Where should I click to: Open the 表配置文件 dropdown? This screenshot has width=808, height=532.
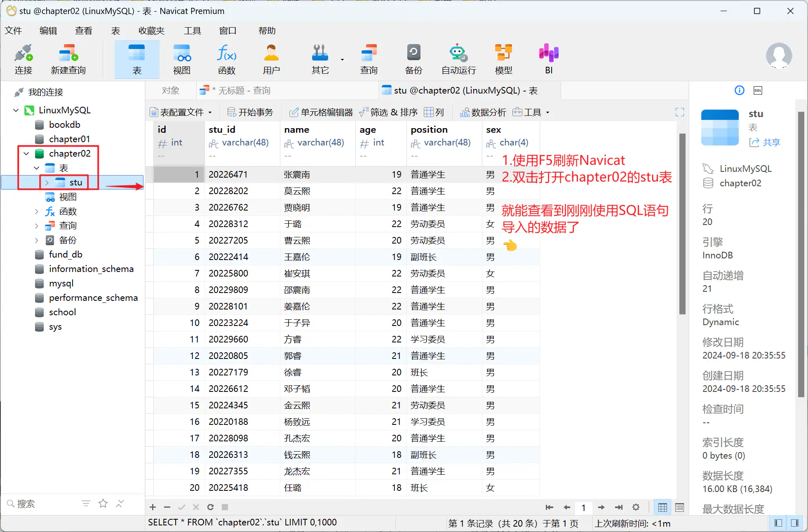pos(181,112)
